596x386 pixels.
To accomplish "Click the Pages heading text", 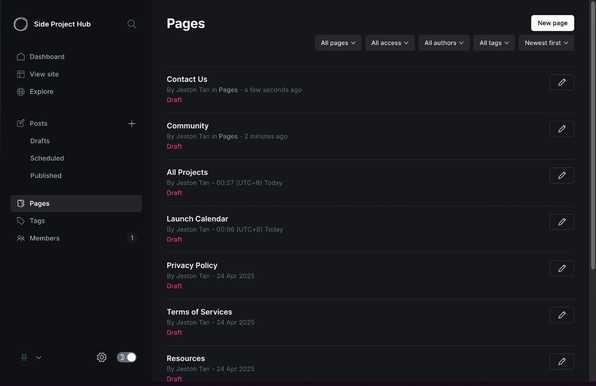I will (x=185, y=24).
